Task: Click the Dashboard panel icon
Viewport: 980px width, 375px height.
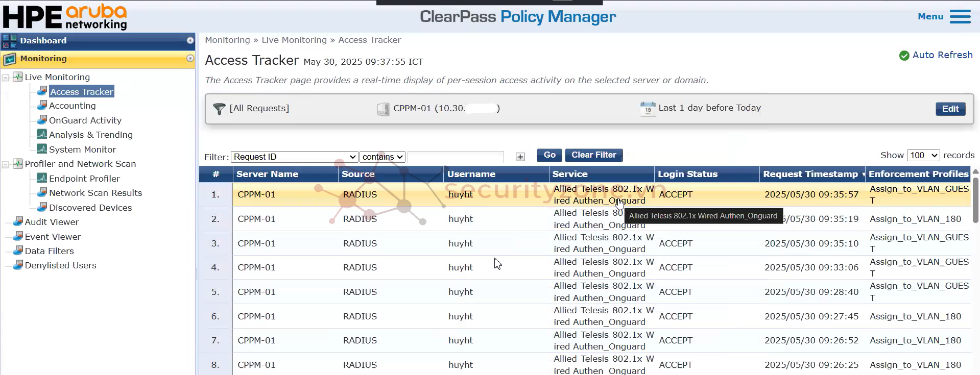Action: point(10,41)
